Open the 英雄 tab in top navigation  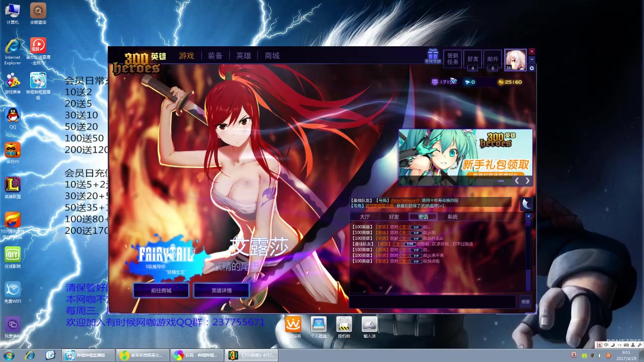(244, 56)
